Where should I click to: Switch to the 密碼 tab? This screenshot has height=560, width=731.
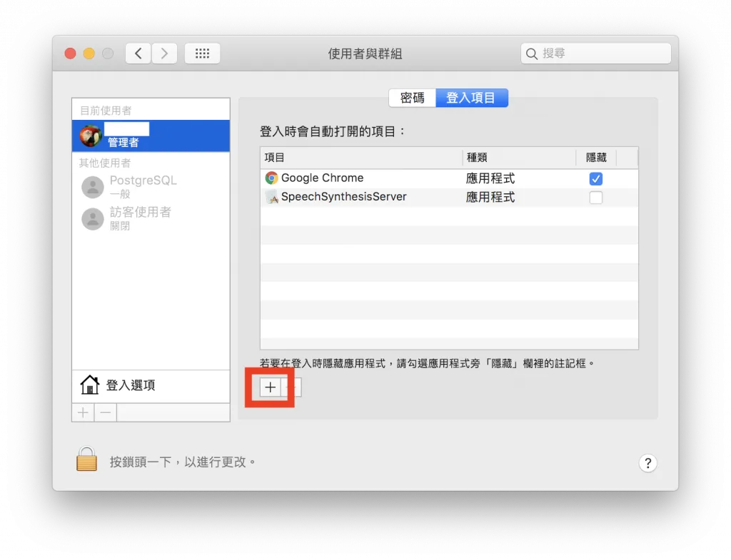click(x=412, y=98)
